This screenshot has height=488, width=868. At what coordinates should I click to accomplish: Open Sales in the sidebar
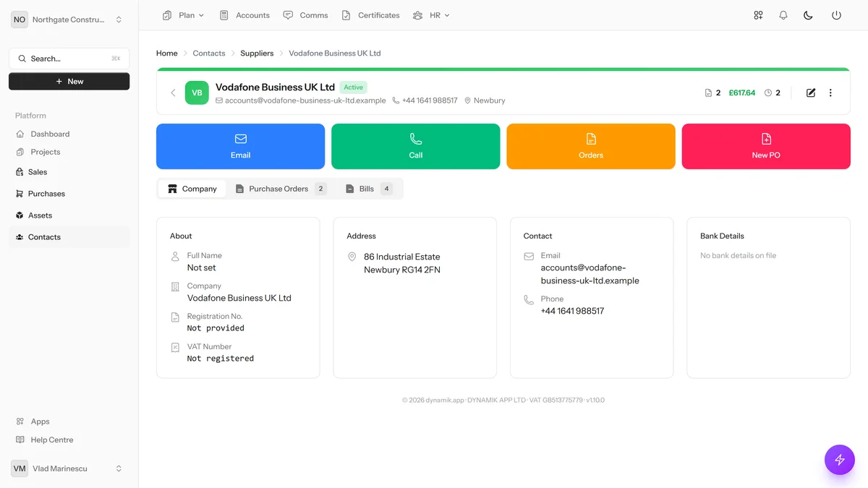pos(69,172)
